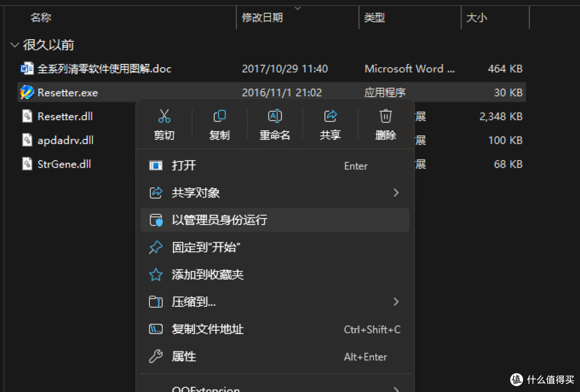Choose 以管理员身份运行 in context menu
580x392 pixels.
click(275, 220)
